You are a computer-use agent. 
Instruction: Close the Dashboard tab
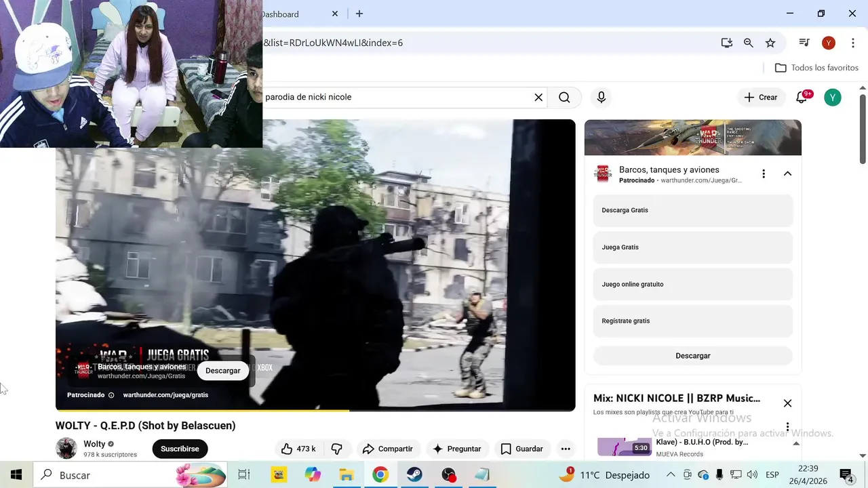(x=335, y=14)
